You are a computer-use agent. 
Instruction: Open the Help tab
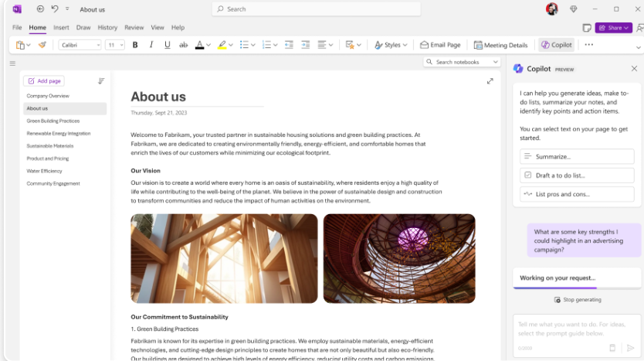point(178,28)
